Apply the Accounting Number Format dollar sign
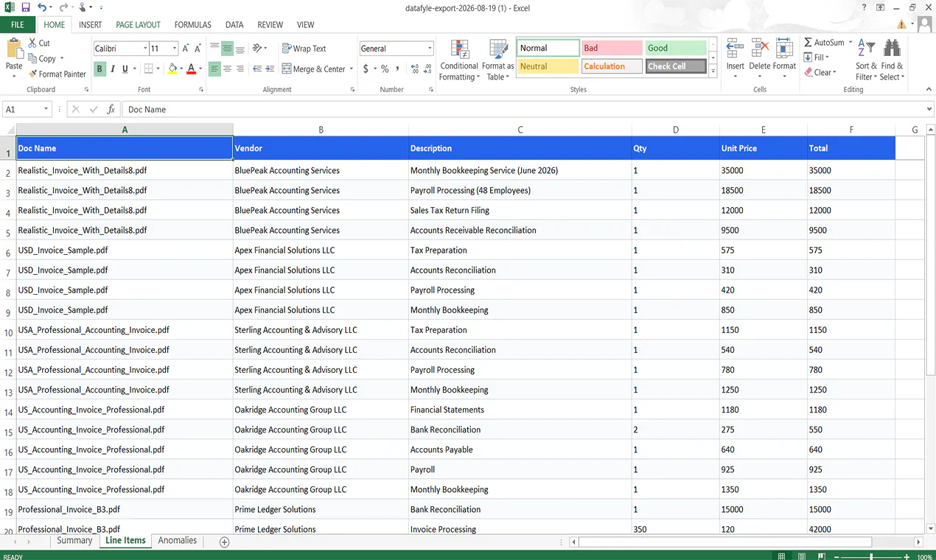 coord(366,69)
